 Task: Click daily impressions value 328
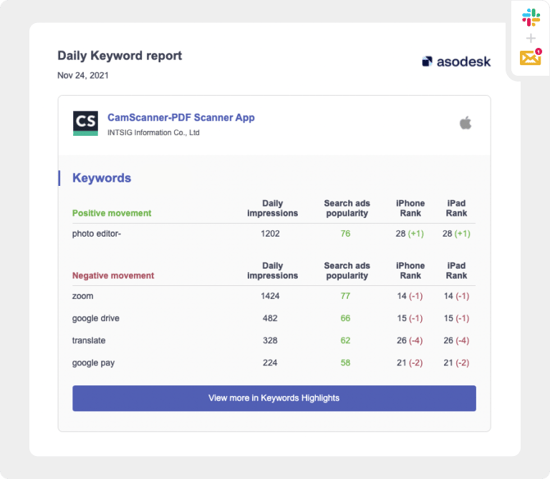coord(270,340)
